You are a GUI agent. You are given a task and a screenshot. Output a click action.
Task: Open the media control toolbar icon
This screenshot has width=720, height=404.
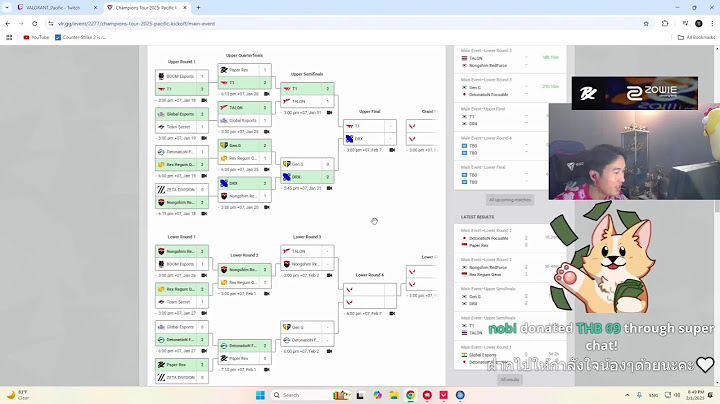(x=685, y=23)
